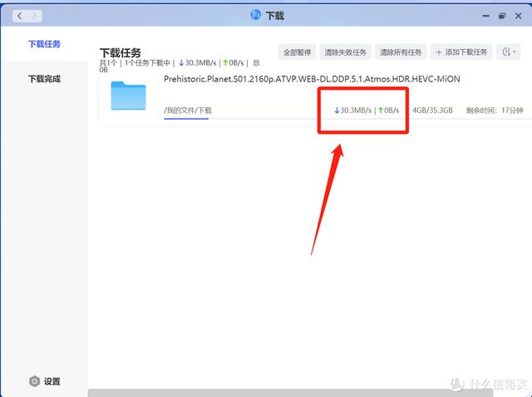The width and height of the screenshot is (532, 397).
Task: Close the 下载 window
Action: 519,16
